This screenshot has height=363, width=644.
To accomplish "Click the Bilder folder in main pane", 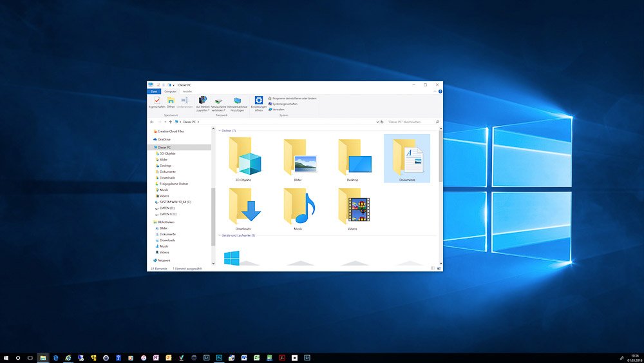I will coord(298,158).
